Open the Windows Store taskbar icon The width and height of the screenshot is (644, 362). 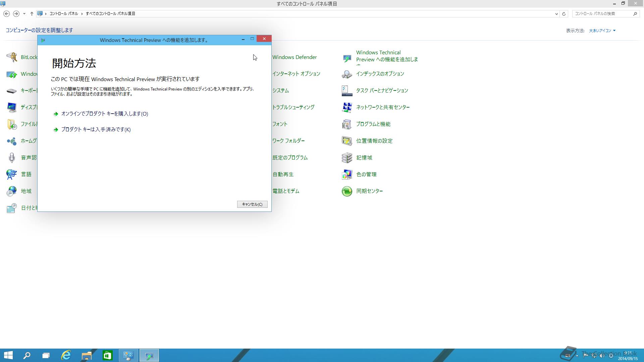pos(107,355)
